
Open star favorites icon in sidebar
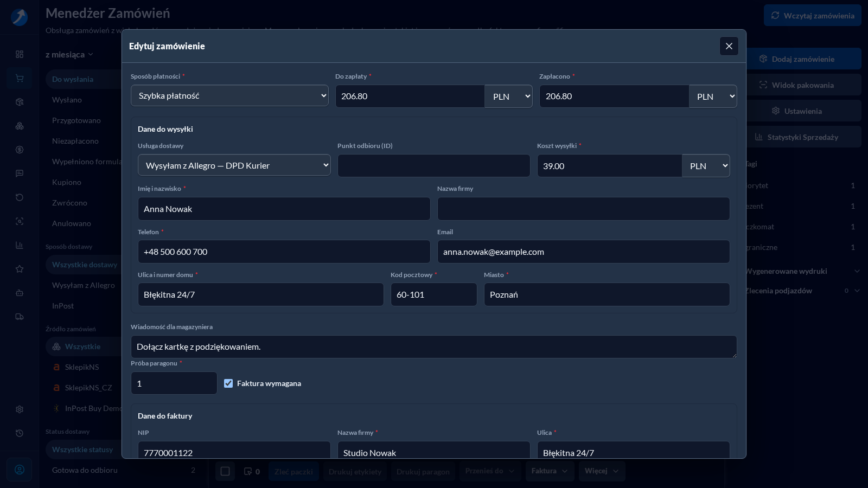(20, 269)
